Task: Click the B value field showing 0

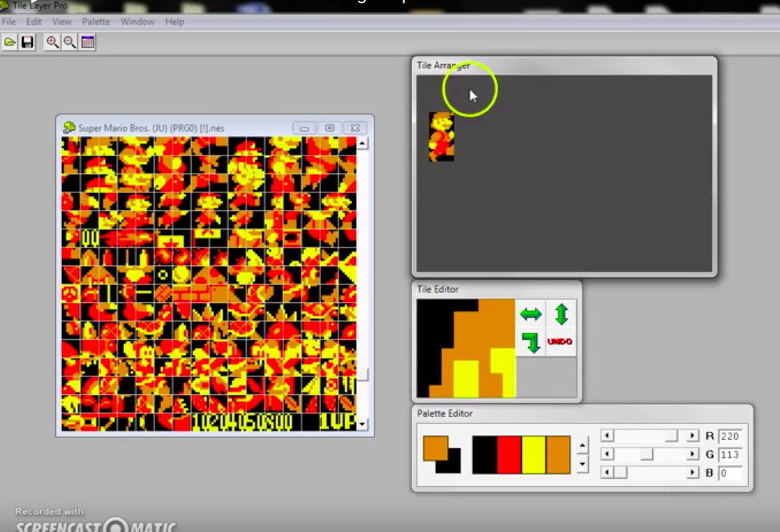Action: tap(730, 473)
